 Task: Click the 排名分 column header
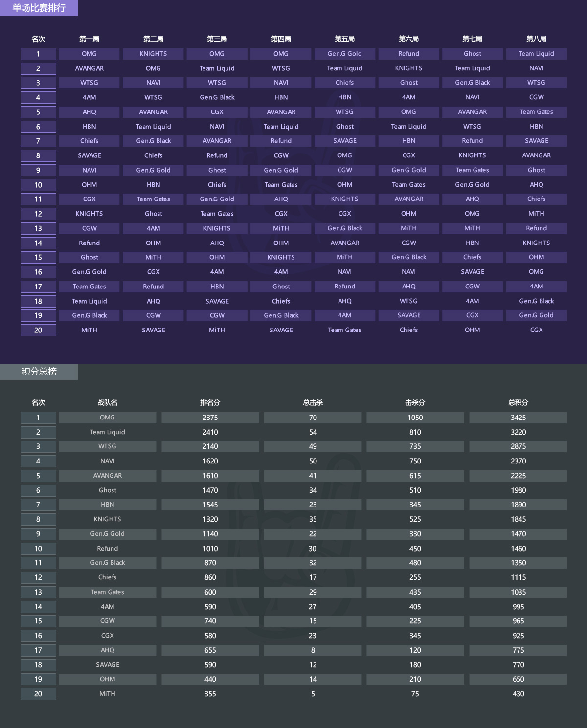210,403
